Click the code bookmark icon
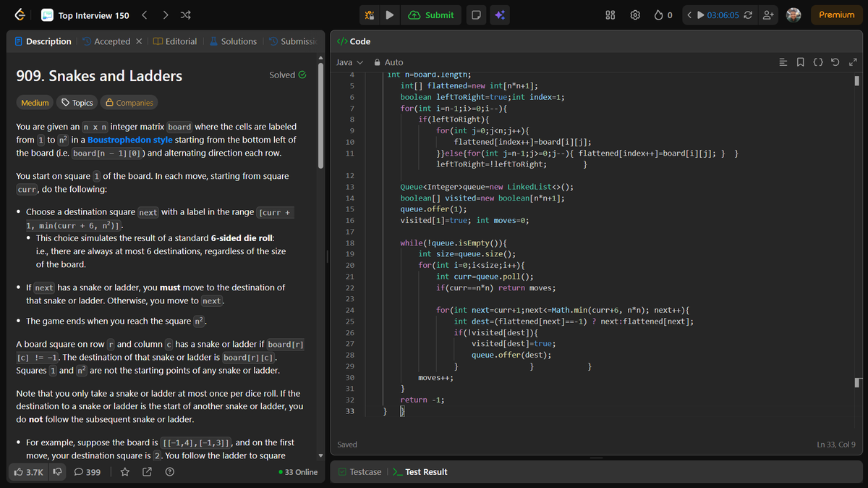868x488 pixels. click(x=801, y=62)
